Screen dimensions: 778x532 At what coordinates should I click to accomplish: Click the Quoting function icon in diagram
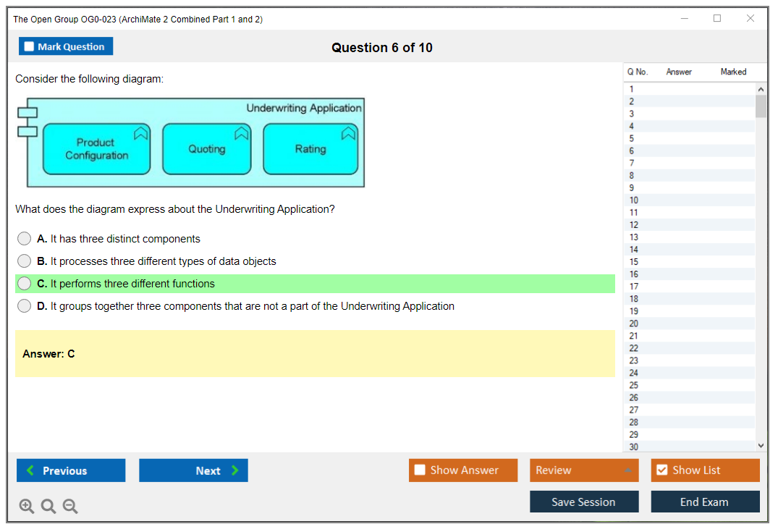pos(242,132)
